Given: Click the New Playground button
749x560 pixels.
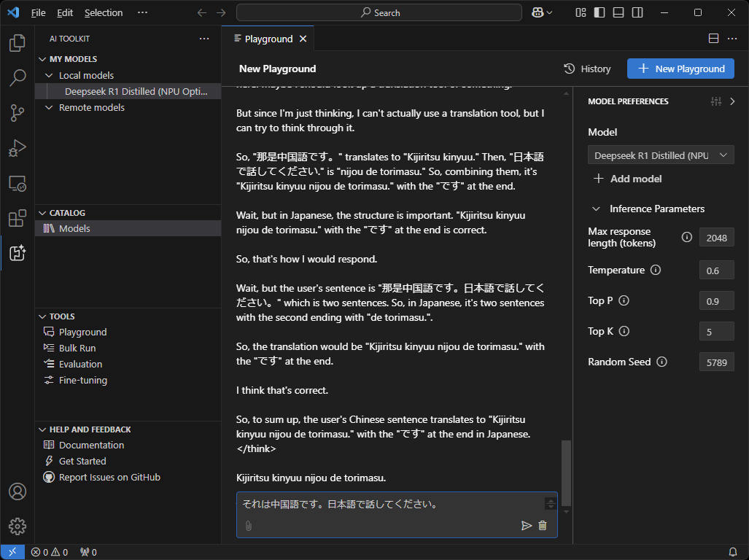Looking at the screenshot, I should [680, 69].
